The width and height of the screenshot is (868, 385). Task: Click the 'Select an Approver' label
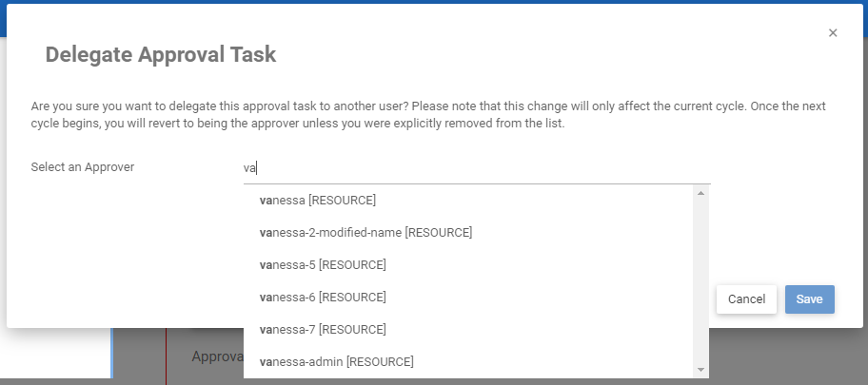click(83, 168)
